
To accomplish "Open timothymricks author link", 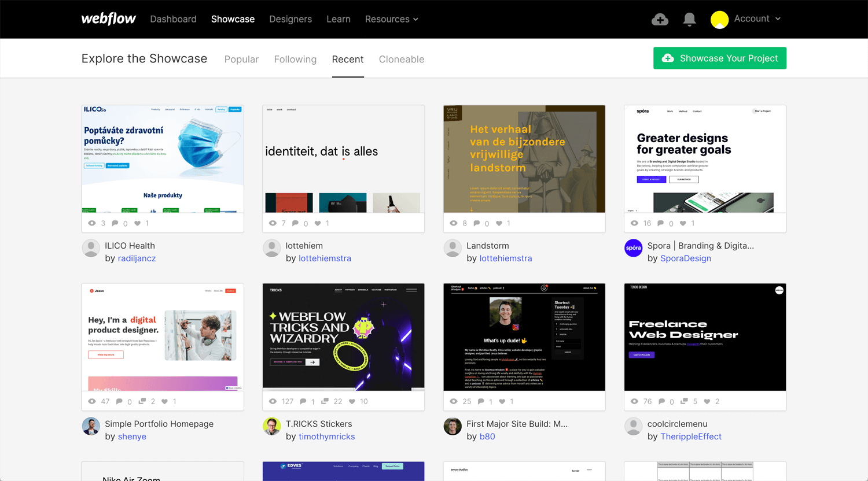I will tap(327, 436).
